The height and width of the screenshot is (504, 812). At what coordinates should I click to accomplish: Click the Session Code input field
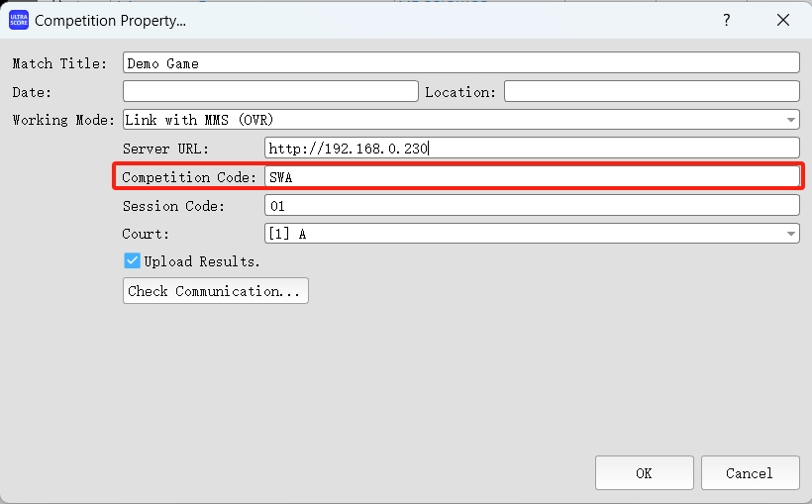532,205
